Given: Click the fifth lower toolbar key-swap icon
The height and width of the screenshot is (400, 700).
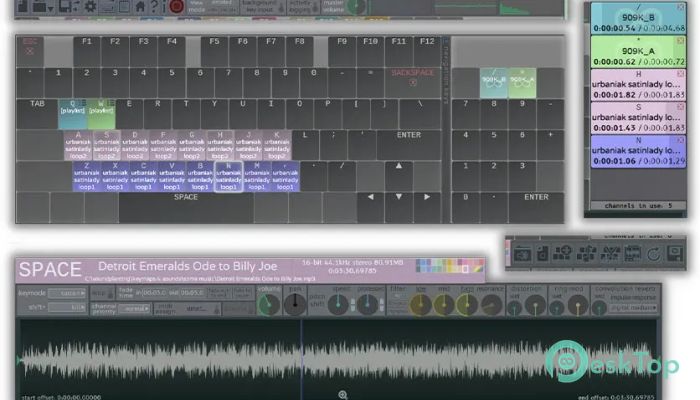Looking at the screenshot, I should [609, 254].
